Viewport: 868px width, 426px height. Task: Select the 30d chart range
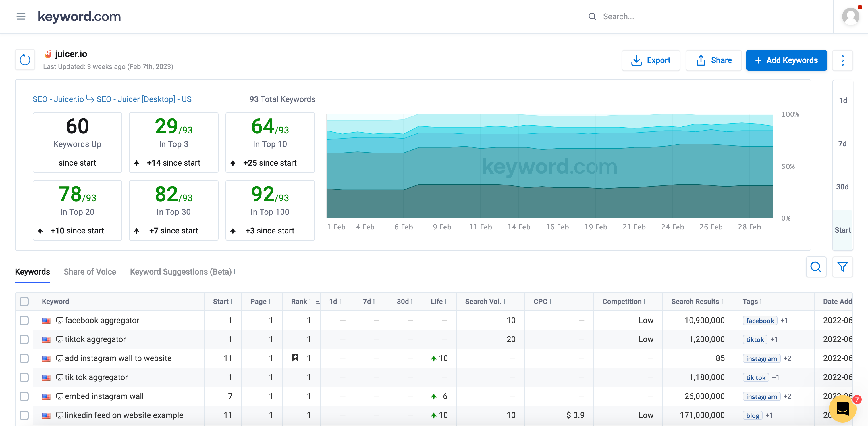click(843, 187)
